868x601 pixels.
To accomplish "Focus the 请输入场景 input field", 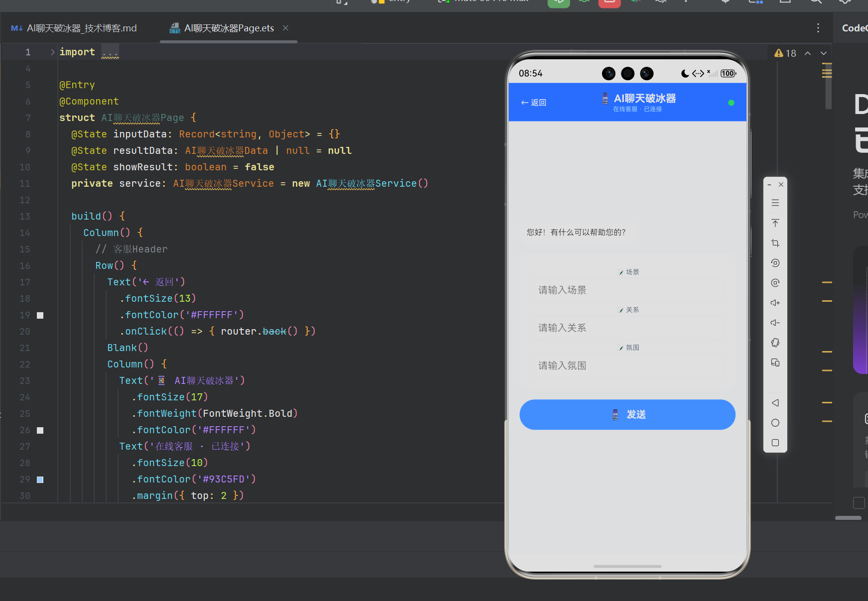I will pos(627,290).
